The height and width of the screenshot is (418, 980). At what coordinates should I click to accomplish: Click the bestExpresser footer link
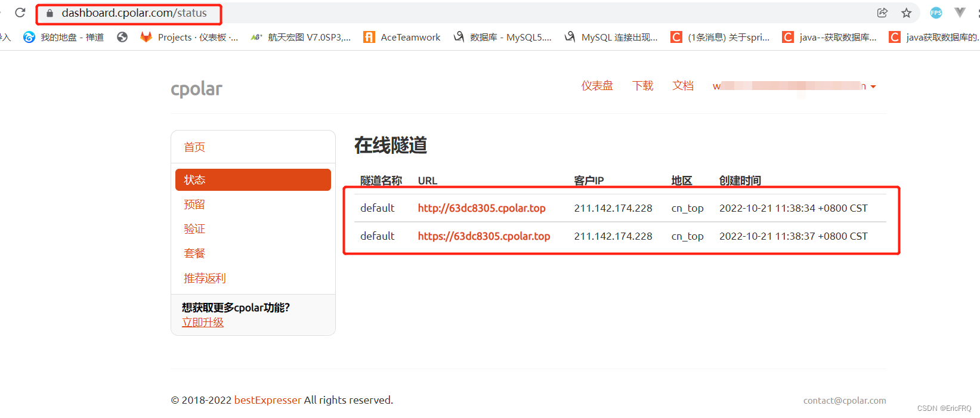point(268,400)
